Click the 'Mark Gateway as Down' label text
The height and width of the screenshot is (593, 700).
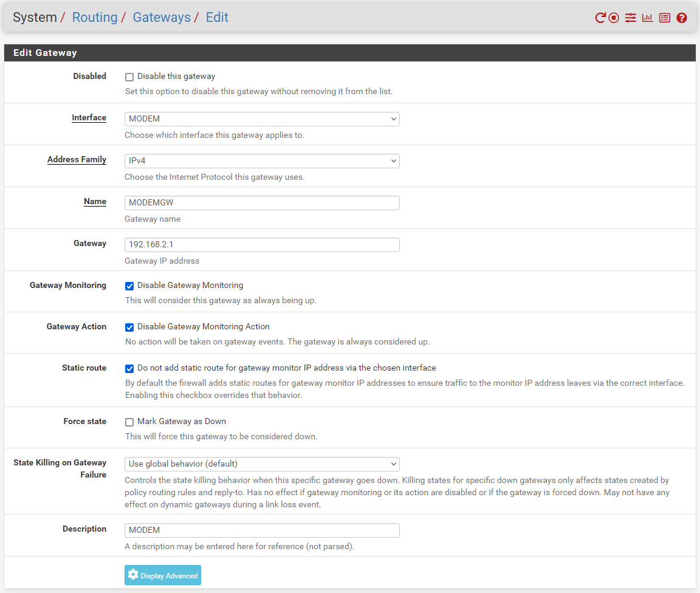pos(182,422)
